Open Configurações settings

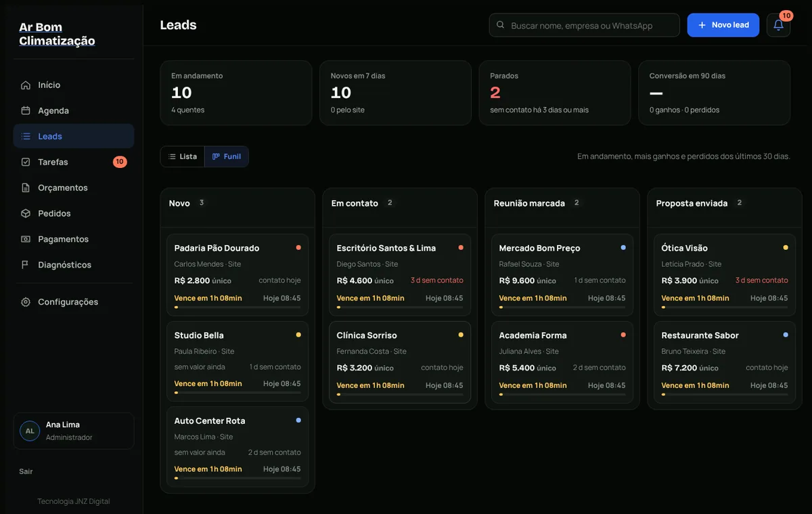74,302
